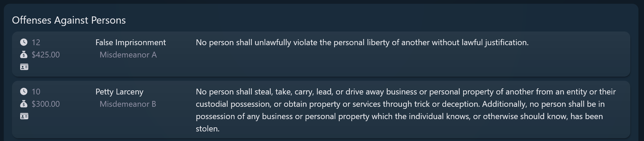644x141 pixels.
Task: Click the word "stolen." ending Petty Larceny text
Action: [207, 129]
